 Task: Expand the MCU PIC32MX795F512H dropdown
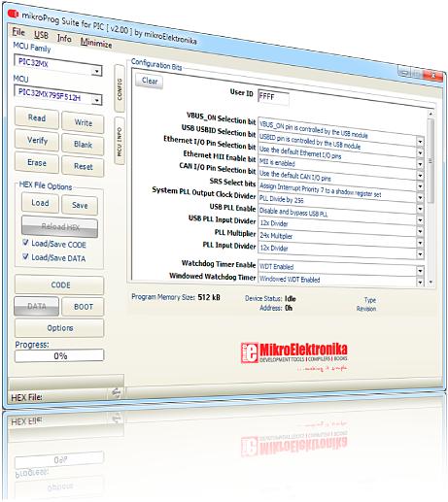pos(97,100)
